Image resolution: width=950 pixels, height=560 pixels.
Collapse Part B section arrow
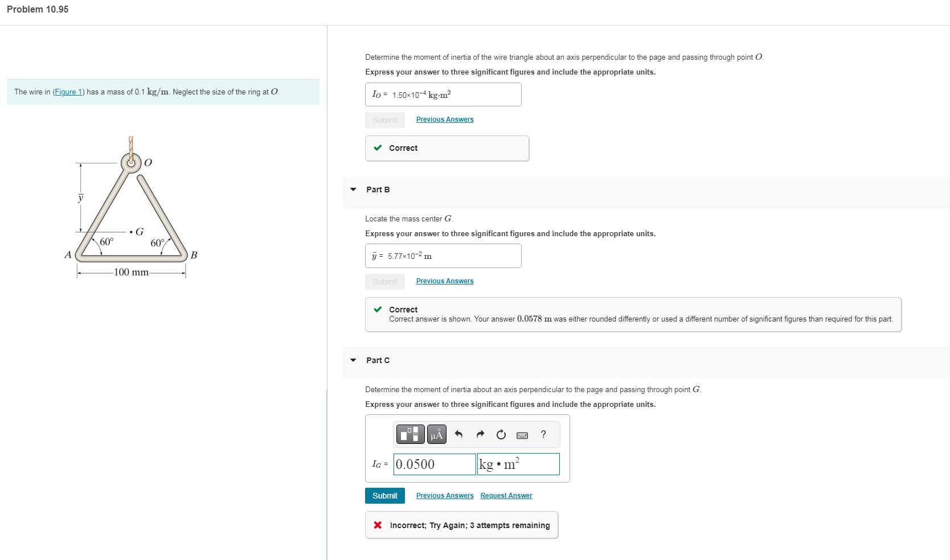353,190
